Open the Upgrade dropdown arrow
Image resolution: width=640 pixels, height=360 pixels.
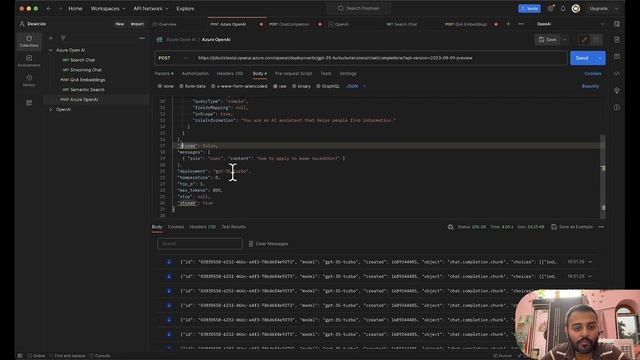(616, 9)
